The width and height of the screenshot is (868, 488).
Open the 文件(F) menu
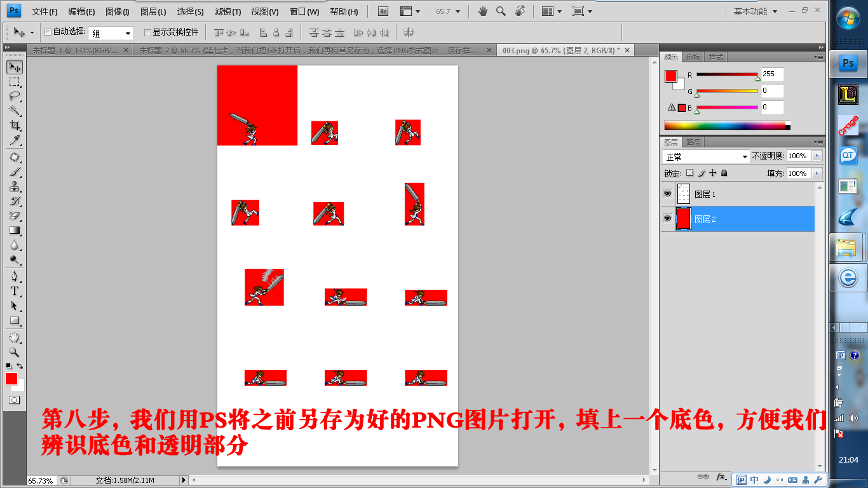click(x=44, y=11)
